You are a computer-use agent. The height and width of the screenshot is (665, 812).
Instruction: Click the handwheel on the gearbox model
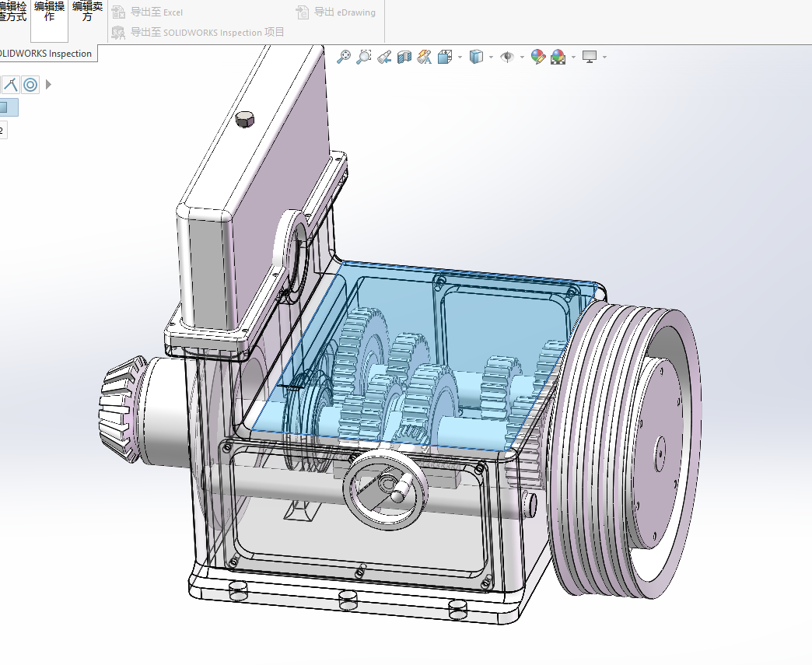click(x=386, y=489)
